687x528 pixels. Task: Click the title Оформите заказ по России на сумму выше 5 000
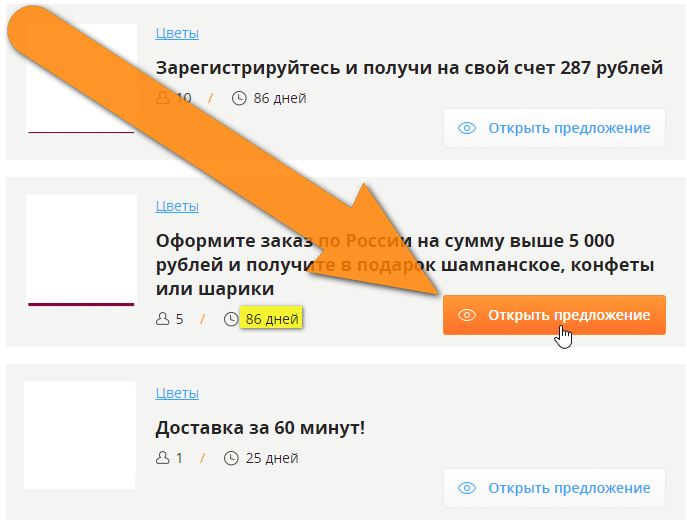pos(405,265)
